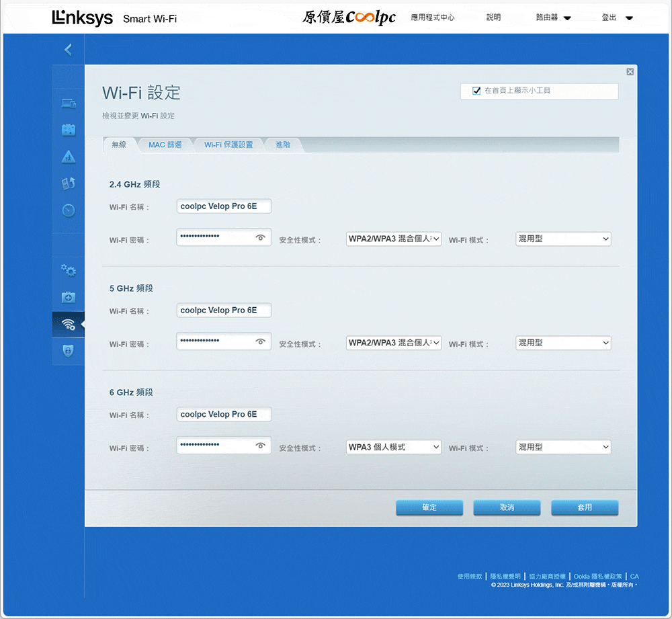Click the 套用 apply button
The width and height of the screenshot is (672, 619).
pos(585,507)
